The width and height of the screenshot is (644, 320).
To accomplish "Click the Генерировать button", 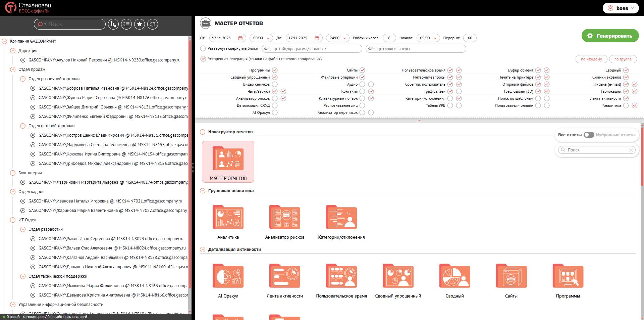I will (x=610, y=36).
